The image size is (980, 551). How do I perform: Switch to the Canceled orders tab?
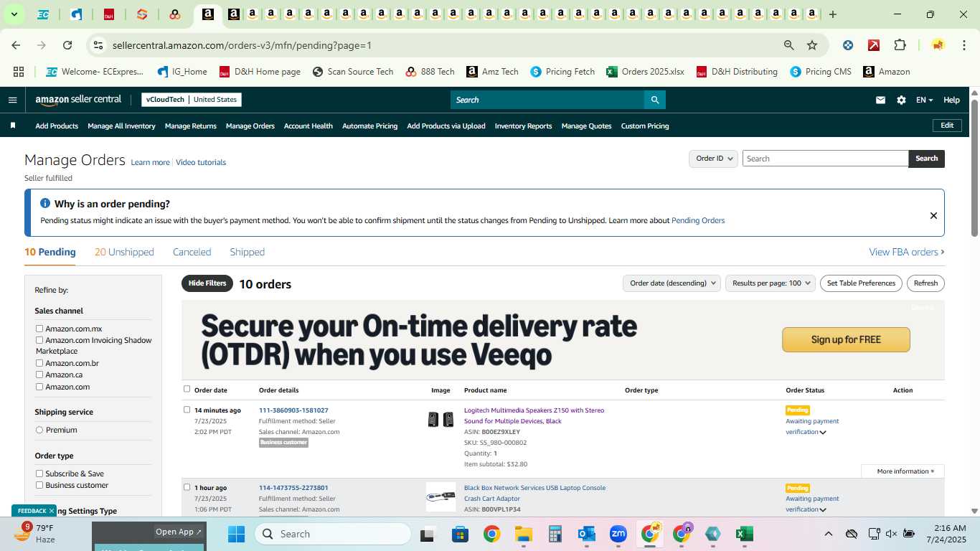coord(192,252)
